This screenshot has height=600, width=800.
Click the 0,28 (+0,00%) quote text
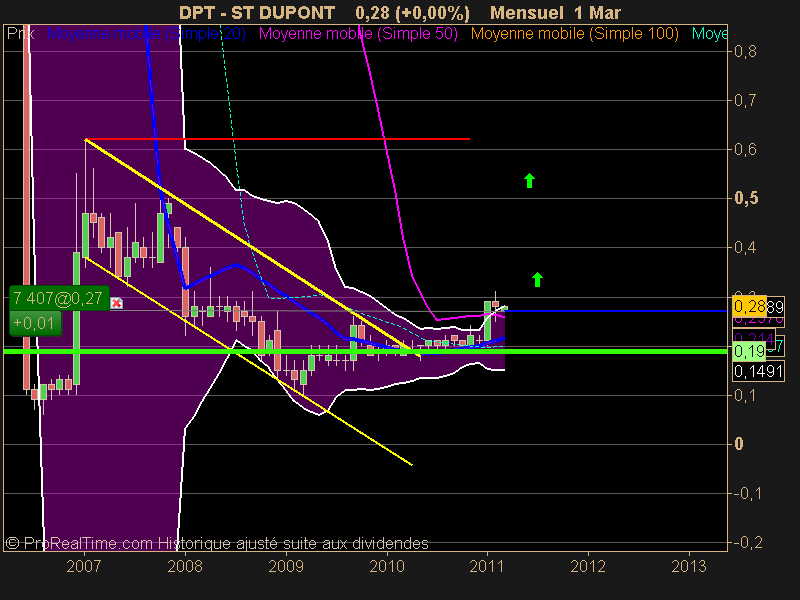point(412,13)
